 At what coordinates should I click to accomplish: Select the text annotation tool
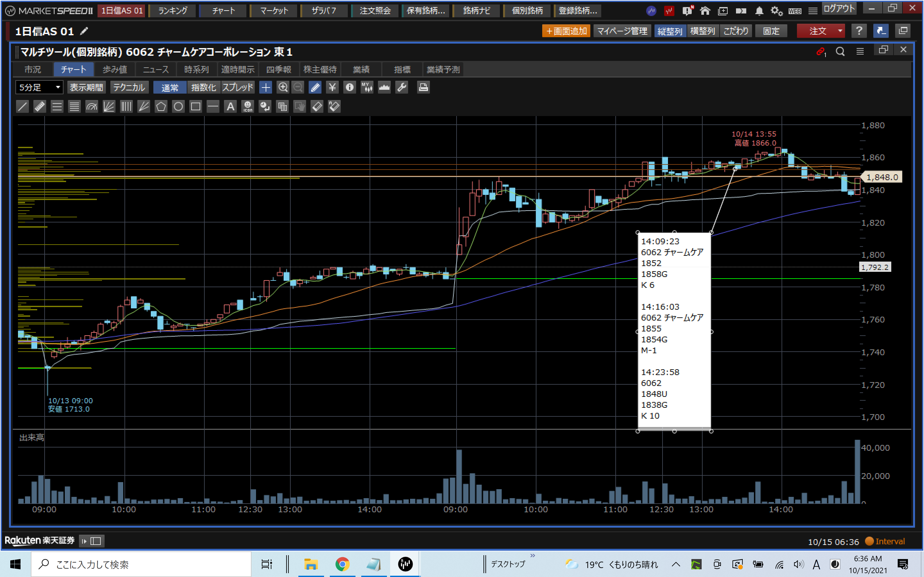pos(230,106)
